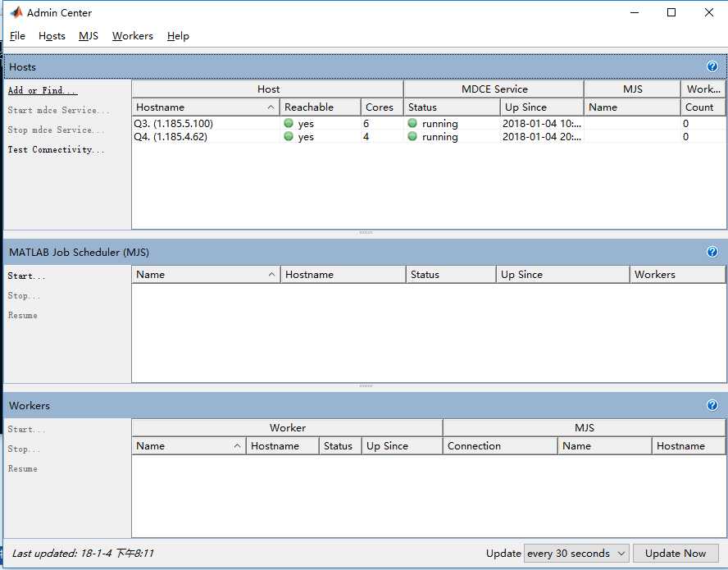Click Last updated status text

coord(83,553)
